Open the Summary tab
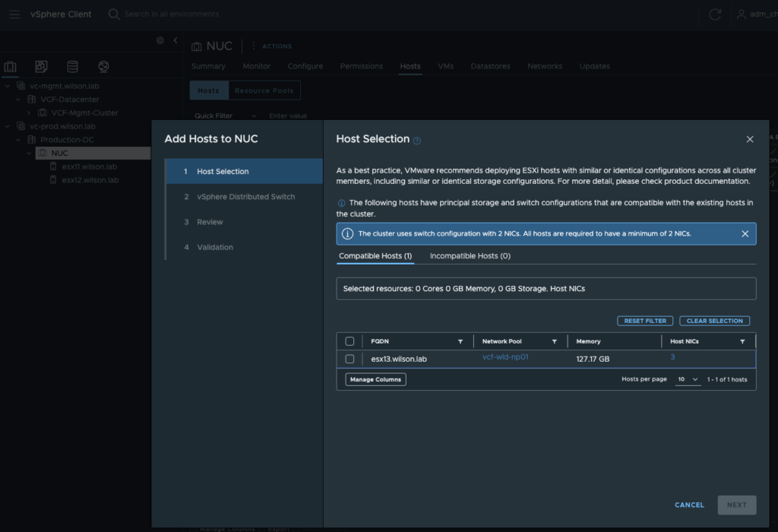This screenshot has width=778, height=532. coord(208,66)
